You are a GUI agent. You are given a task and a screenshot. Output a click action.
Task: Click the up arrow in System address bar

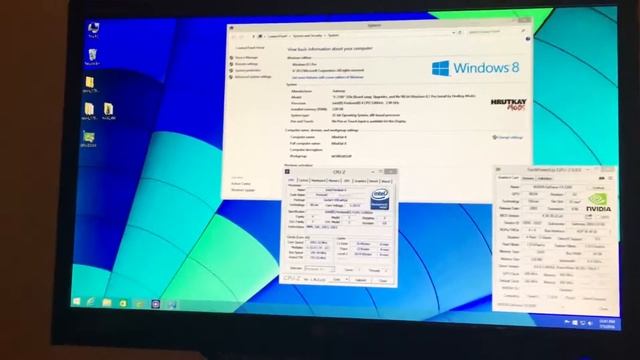point(253,36)
